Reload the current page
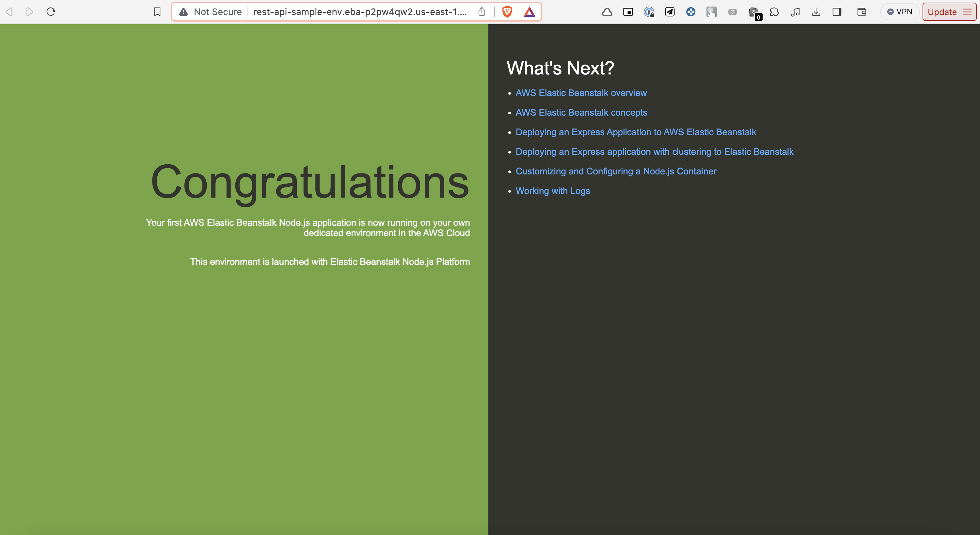 coord(51,12)
